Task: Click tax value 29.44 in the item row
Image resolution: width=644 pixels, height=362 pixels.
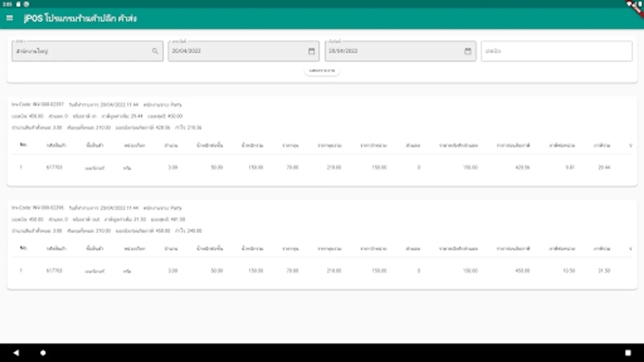Action: [604, 167]
